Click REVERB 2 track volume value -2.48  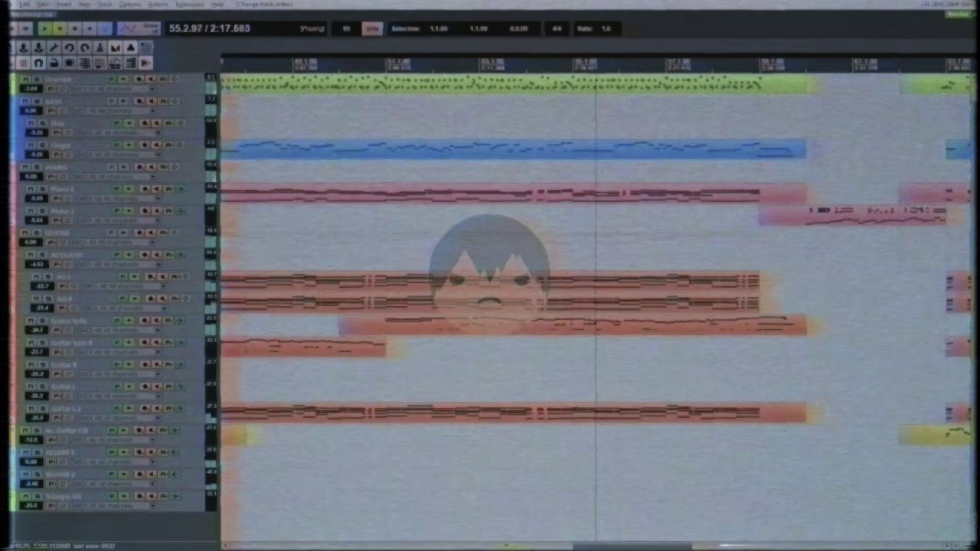(31, 484)
